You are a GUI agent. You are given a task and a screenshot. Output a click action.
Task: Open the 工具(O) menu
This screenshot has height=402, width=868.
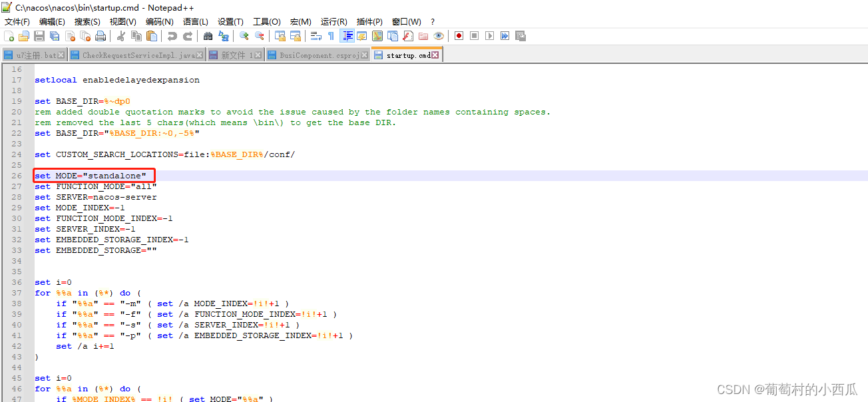tap(267, 22)
